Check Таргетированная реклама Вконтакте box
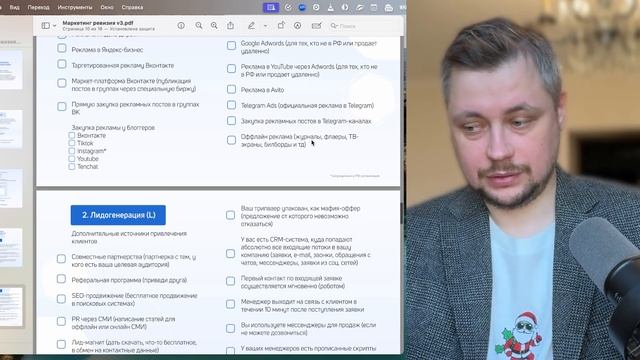 tap(62, 64)
